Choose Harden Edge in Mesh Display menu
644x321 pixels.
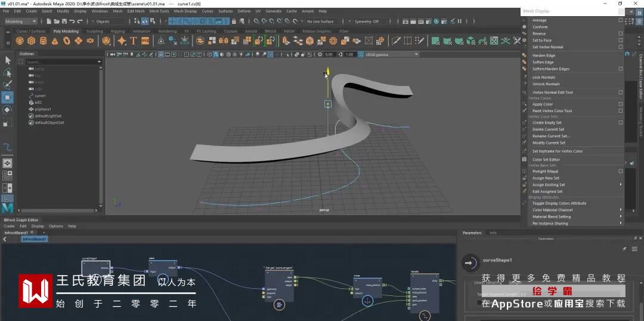[543, 55]
